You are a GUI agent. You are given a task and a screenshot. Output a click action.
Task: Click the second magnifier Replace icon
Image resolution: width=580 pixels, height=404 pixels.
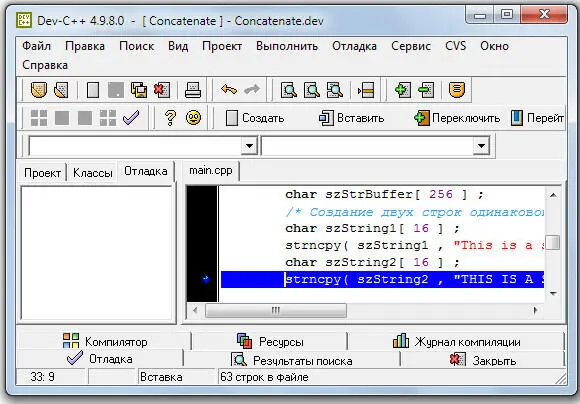coord(311,90)
